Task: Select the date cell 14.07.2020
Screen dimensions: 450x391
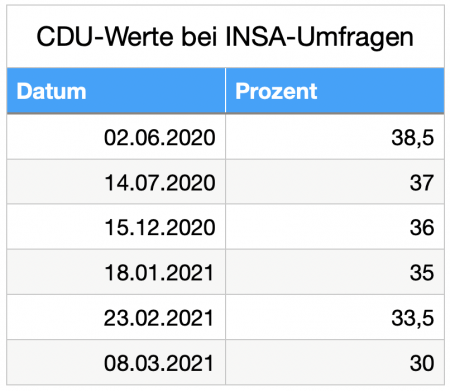Action: pyautogui.click(x=116, y=182)
